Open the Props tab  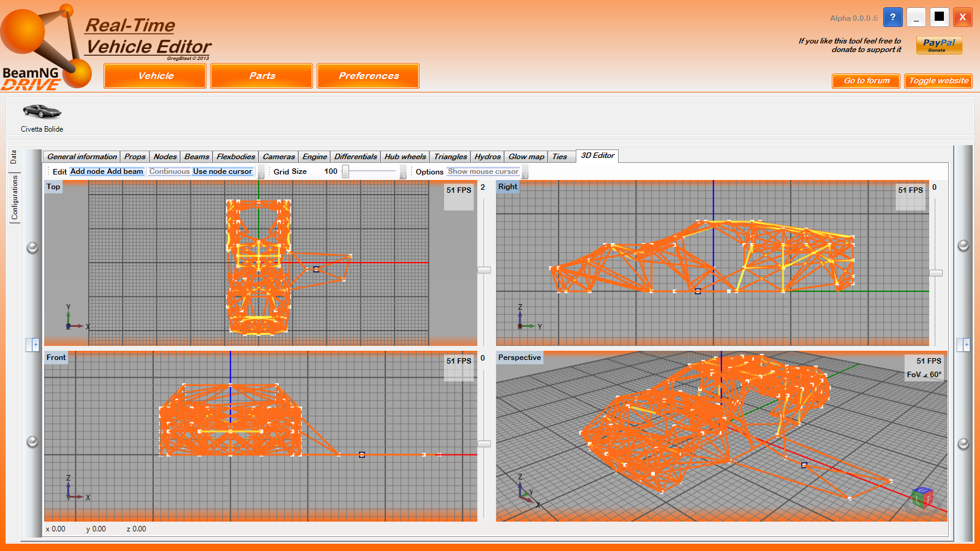[135, 157]
